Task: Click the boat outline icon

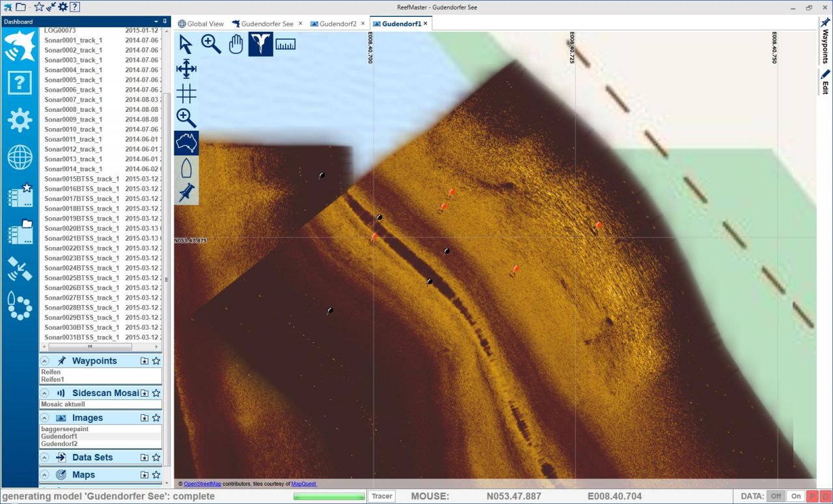Action: (x=186, y=168)
